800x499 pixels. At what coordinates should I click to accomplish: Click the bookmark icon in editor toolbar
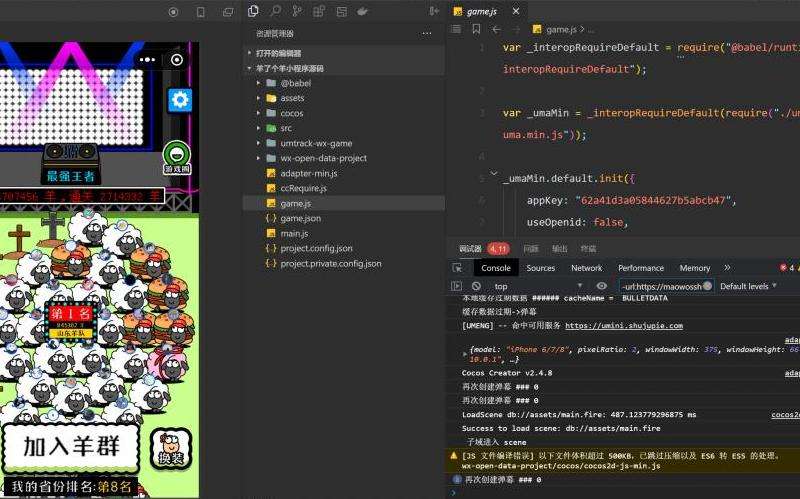(x=476, y=29)
